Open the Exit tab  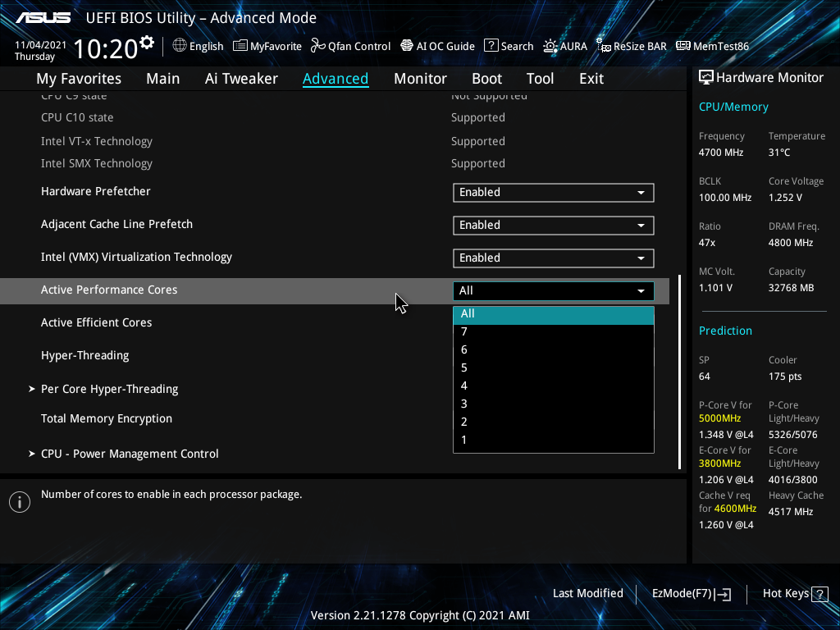pos(591,79)
